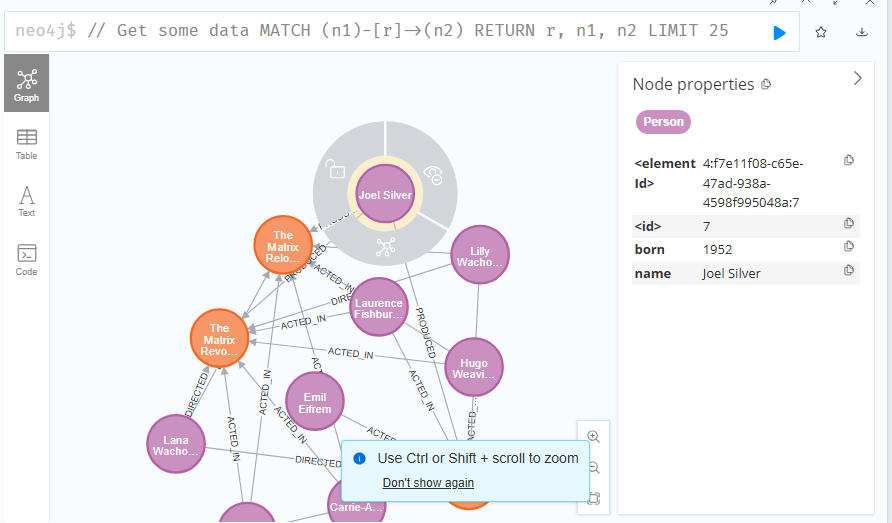Click the zoom hint info icon

coord(360,458)
